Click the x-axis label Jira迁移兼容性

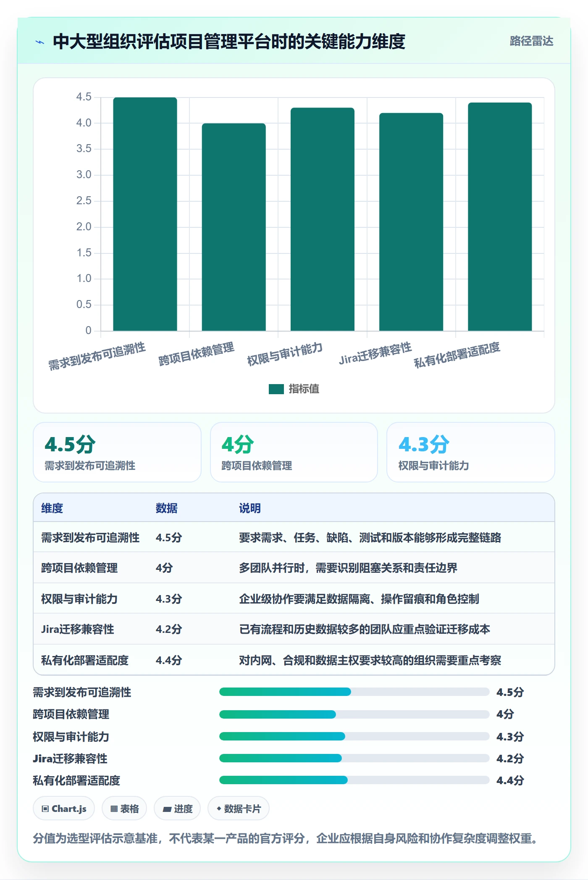point(375,353)
